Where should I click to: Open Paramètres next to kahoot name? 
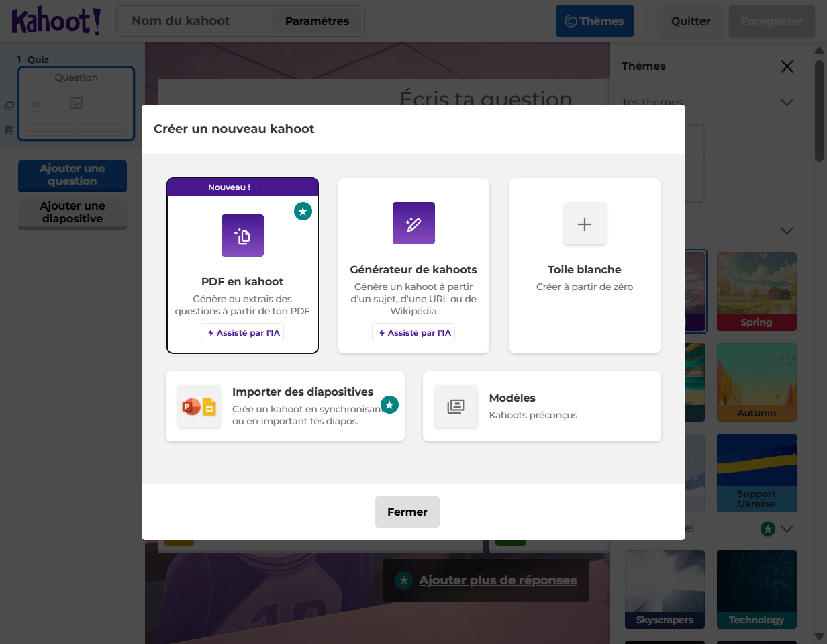(x=317, y=21)
